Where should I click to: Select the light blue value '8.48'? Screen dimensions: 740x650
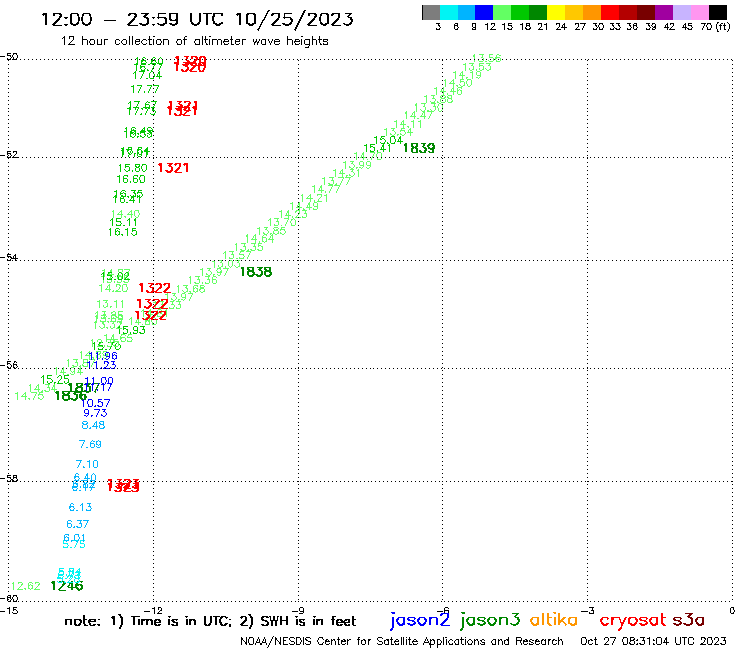tap(93, 425)
